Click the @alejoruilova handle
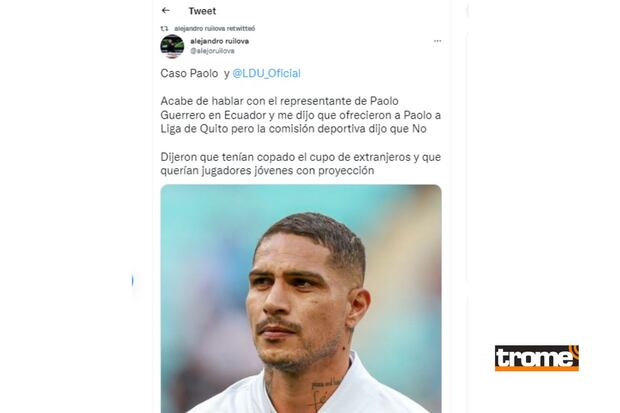620x413 pixels. click(212, 51)
